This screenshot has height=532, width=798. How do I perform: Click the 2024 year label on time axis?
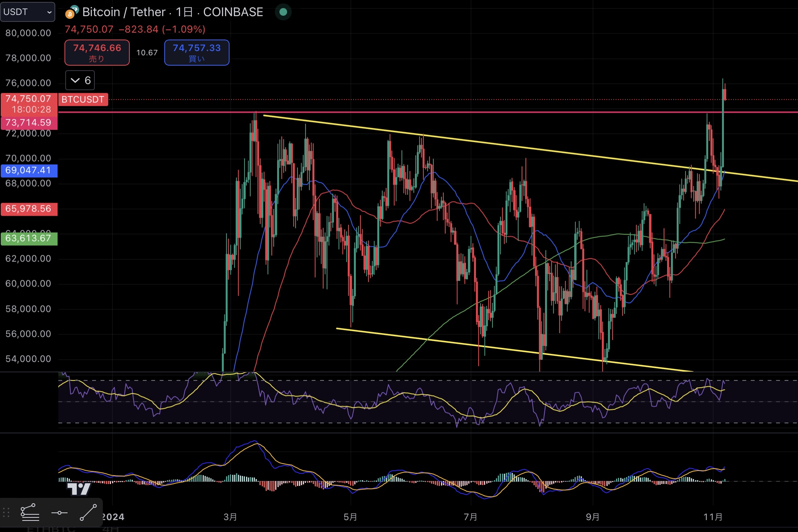click(113, 517)
